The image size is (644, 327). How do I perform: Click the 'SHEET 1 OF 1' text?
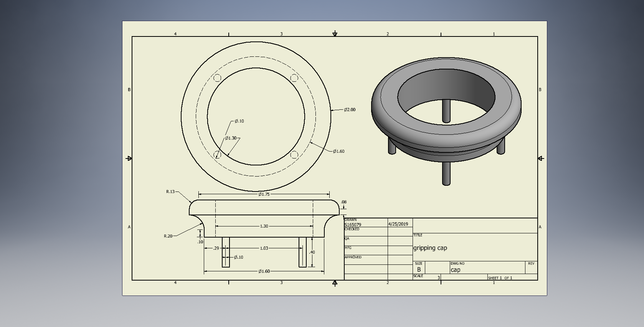point(500,278)
